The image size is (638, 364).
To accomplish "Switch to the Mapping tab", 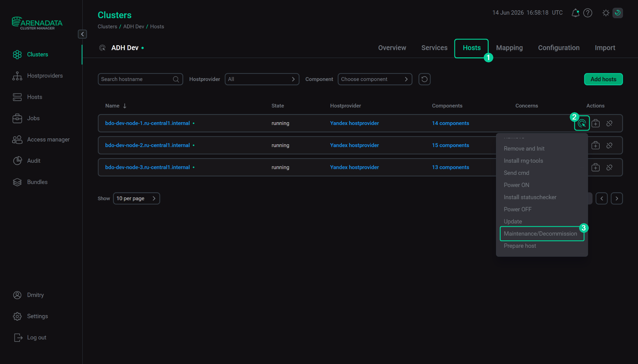I will 509,48.
